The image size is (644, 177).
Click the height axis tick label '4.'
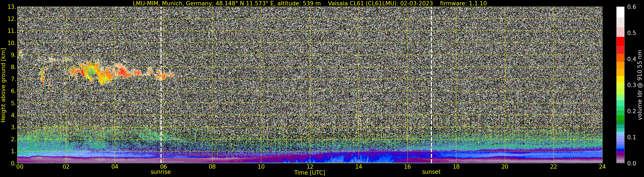click(13, 115)
